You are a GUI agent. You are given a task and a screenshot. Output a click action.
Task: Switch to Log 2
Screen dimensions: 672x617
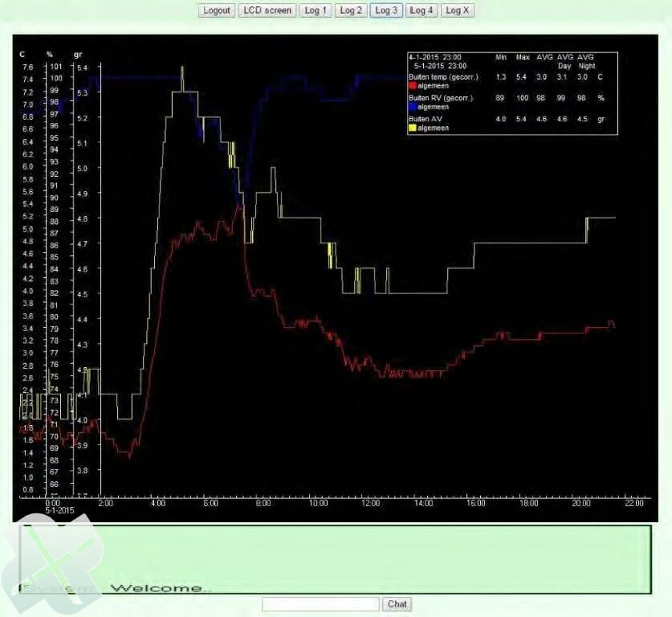point(350,10)
